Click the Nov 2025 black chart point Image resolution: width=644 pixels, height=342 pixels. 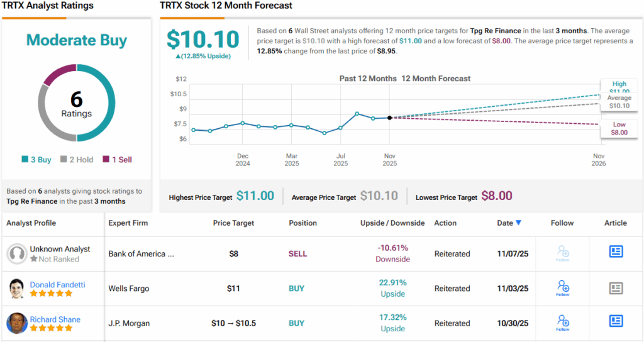click(390, 118)
